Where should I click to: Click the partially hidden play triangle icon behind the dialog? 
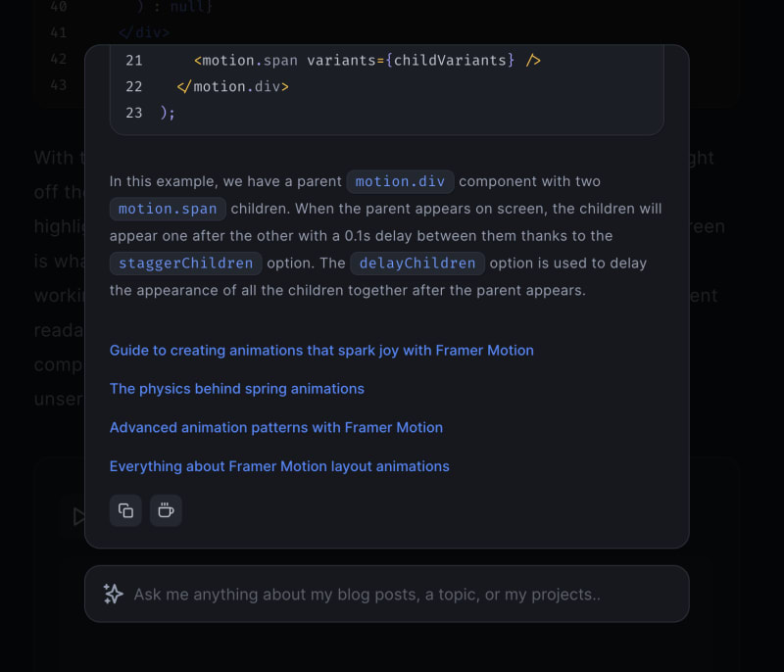[79, 516]
